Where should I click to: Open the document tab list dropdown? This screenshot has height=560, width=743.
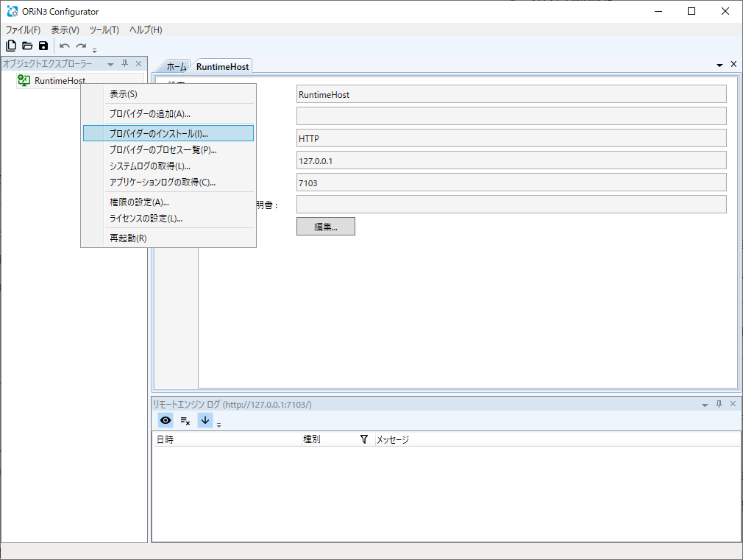coord(719,65)
